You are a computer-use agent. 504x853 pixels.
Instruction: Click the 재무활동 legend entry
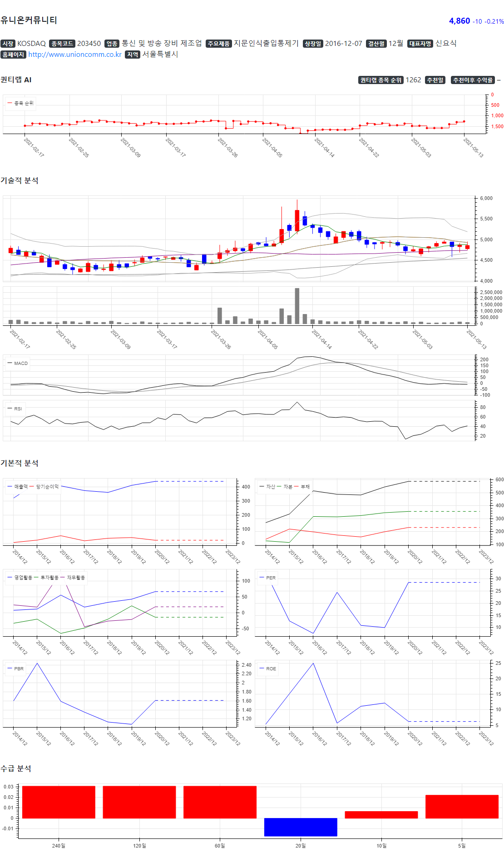(73, 577)
